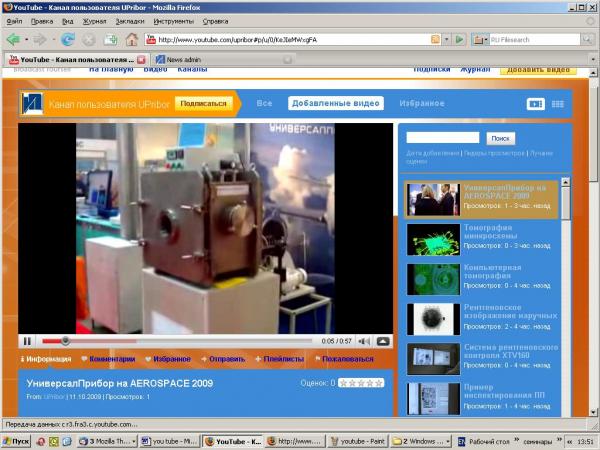Switch to player view icon
The width and height of the screenshot is (600, 450).
[x=536, y=104]
